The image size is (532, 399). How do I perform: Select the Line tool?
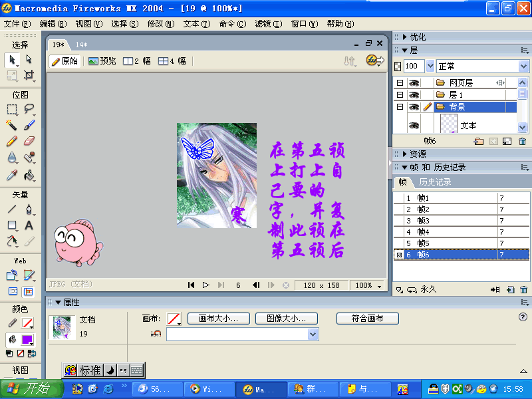tap(12, 209)
